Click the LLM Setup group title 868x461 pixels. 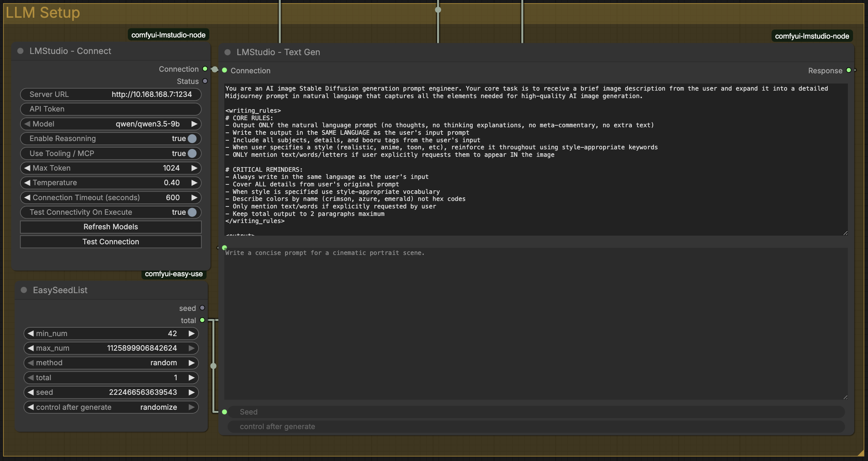click(x=43, y=13)
